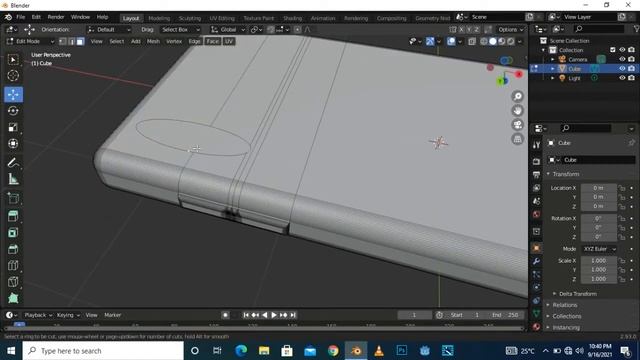Image resolution: width=640 pixels, height=360 pixels.
Task: Open the Modifier properties wrench tab
Action: [x=536, y=261]
